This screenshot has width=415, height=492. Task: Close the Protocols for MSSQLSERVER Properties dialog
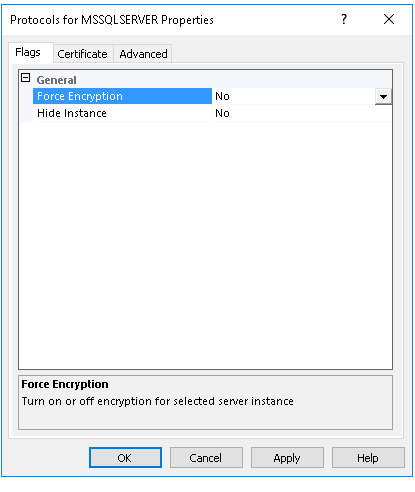(389, 19)
